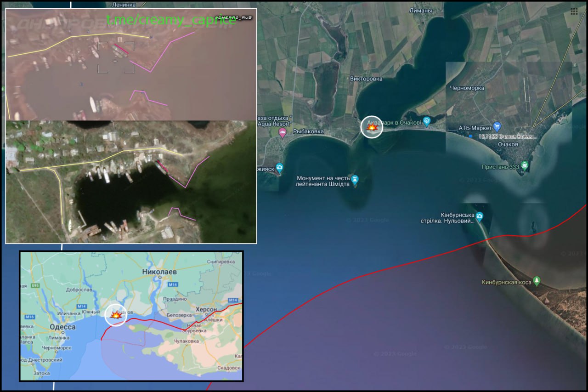The height and width of the screenshot is (392, 588).
Task: Open the satellite harbor image thumbnail
Action: coord(131,182)
